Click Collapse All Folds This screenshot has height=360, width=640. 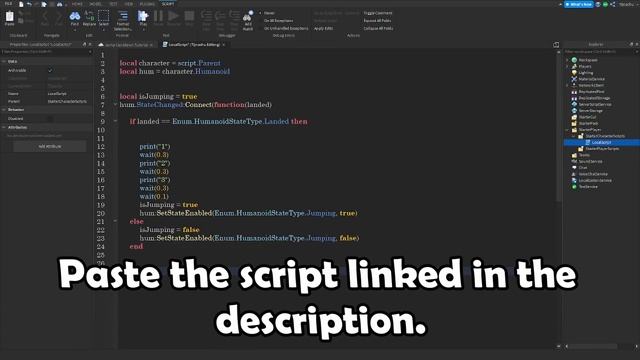point(378,28)
